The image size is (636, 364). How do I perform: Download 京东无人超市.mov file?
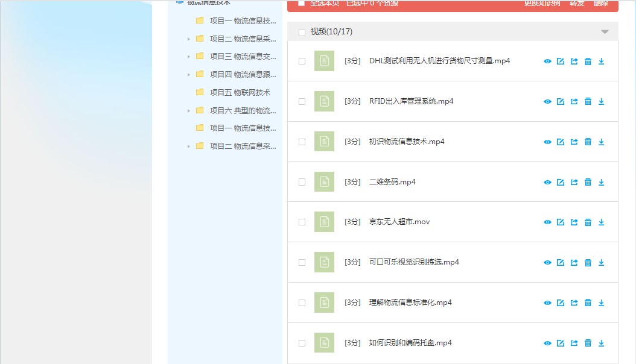click(601, 222)
